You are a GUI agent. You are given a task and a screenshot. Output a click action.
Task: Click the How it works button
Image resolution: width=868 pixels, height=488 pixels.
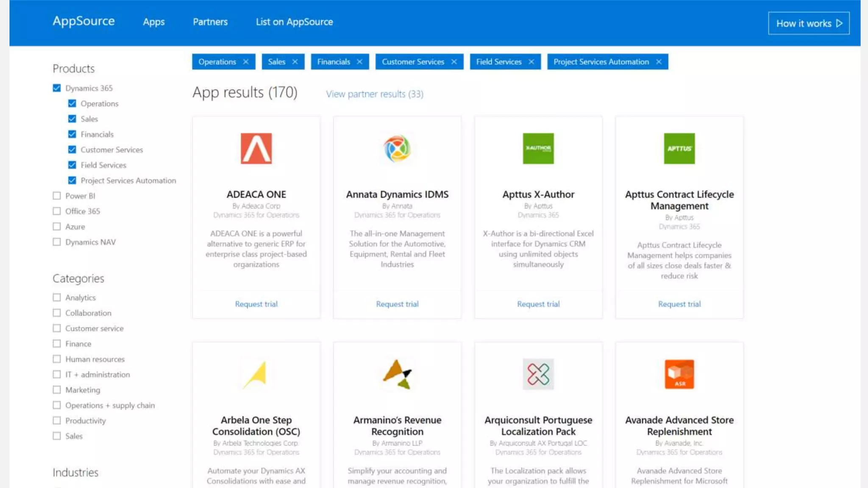pyautogui.click(x=808, y=23)
